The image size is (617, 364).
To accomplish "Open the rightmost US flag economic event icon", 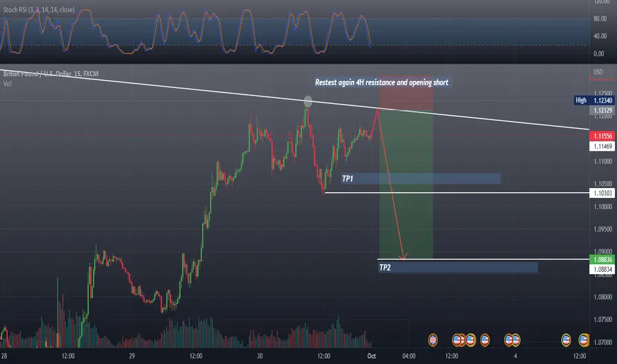I will coord(583,340).
